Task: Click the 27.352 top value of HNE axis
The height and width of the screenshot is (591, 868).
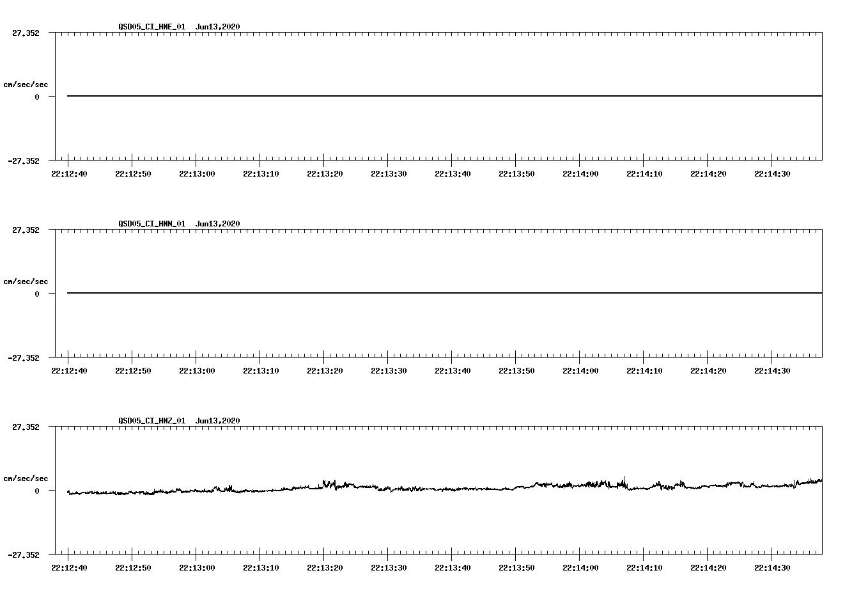Action: click(x=26, y=33)
